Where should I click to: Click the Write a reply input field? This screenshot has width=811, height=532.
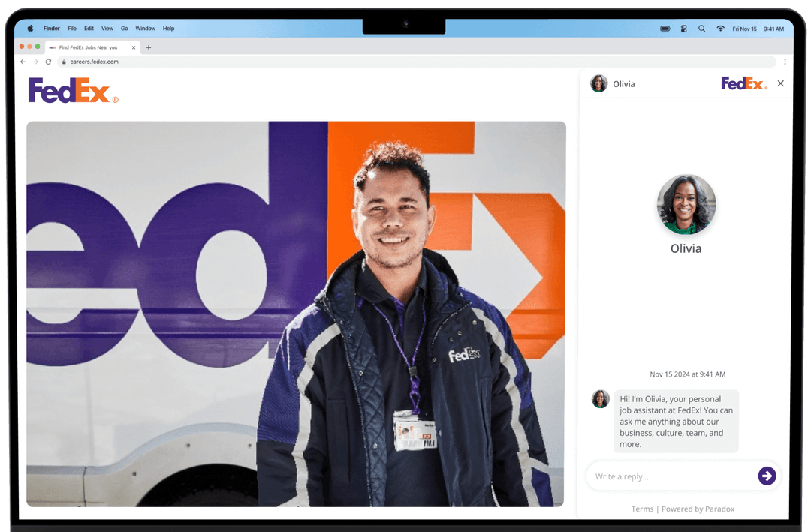661,476
